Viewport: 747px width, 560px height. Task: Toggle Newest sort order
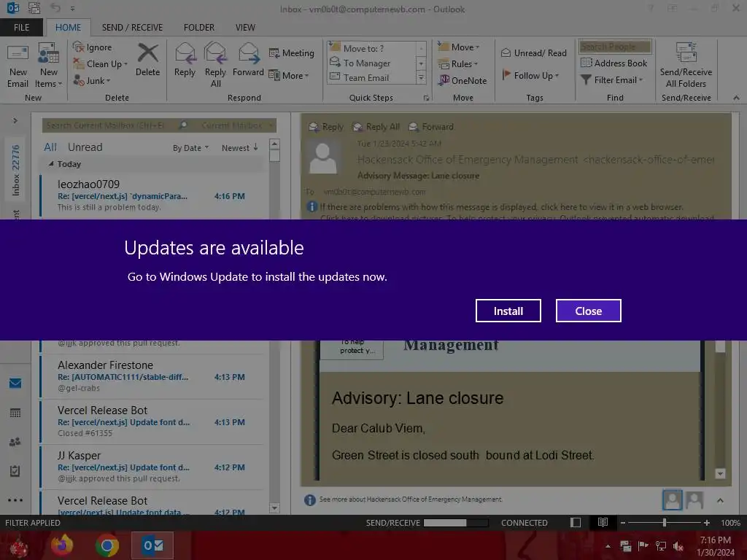[239, 148]
